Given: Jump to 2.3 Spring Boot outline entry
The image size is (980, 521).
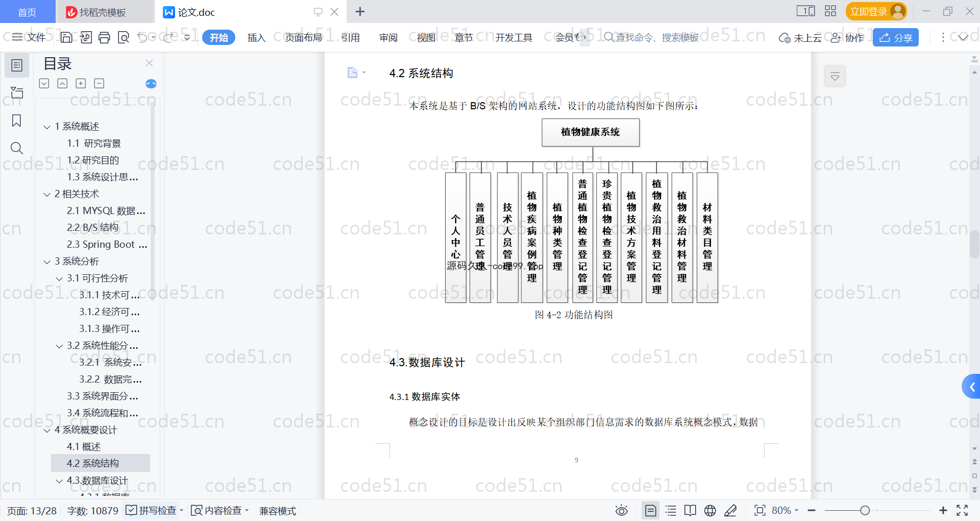Looking at the screenshot, I should point(107,245).
